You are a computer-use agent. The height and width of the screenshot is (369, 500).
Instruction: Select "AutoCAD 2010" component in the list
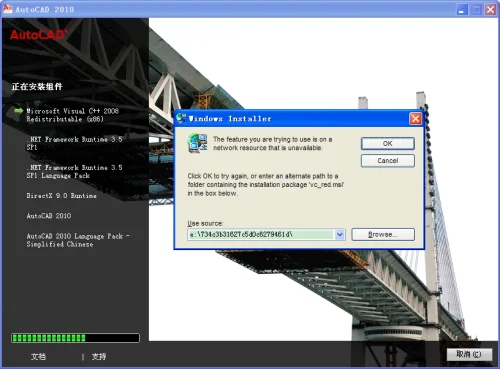pos(49,216)
